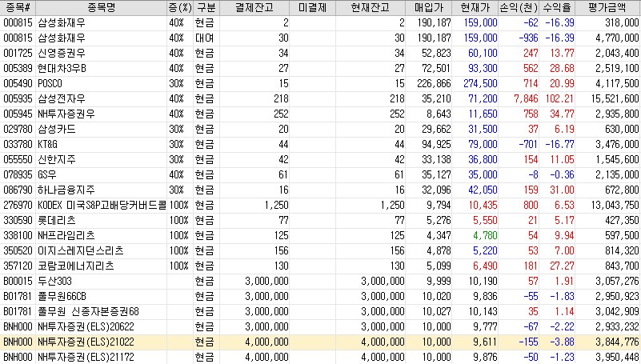
Task: Select the 신한지주 stock name
Action: (57, 159)
